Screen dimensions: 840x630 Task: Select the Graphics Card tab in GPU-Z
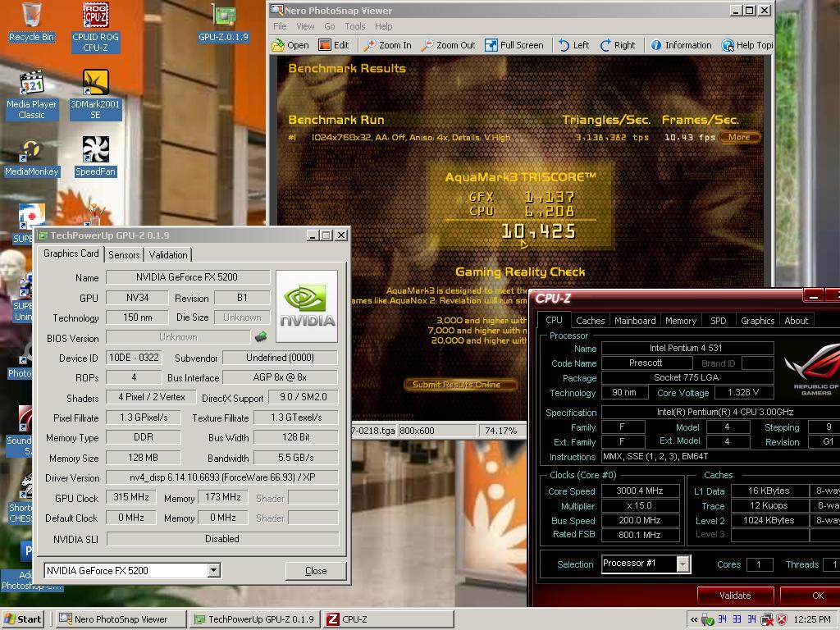coord(71,253)
